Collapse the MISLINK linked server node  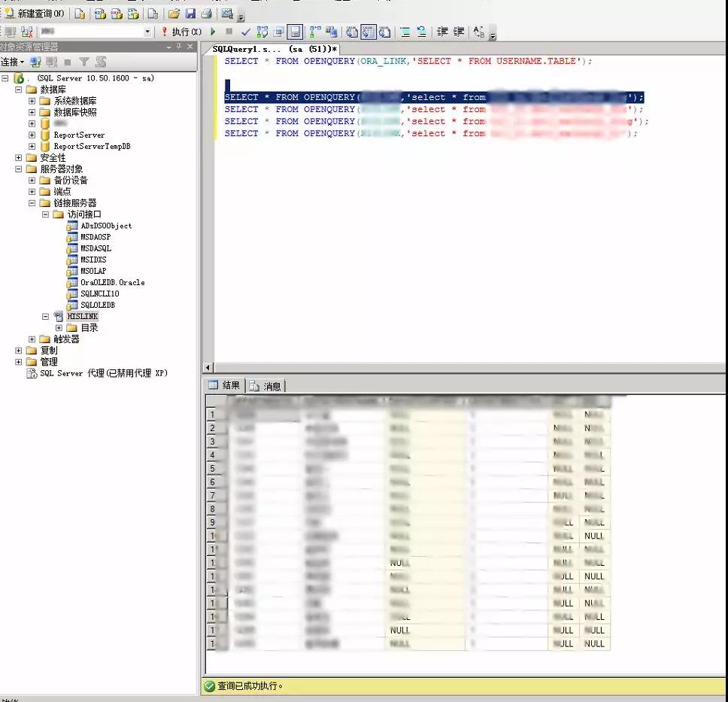[45, 316]
